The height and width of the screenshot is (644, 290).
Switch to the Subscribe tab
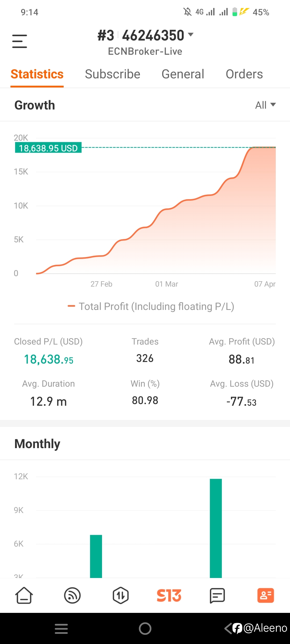click(113, 74)
